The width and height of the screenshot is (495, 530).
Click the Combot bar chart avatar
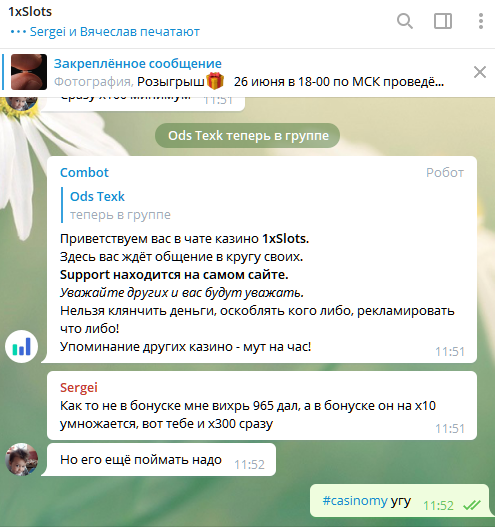pos(22,346)
